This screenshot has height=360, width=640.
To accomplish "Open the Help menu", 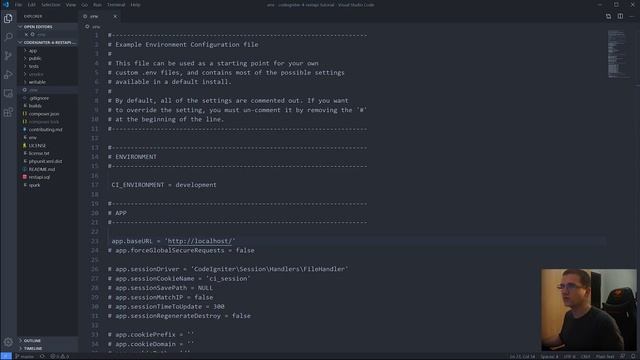I will coord(136,5).
